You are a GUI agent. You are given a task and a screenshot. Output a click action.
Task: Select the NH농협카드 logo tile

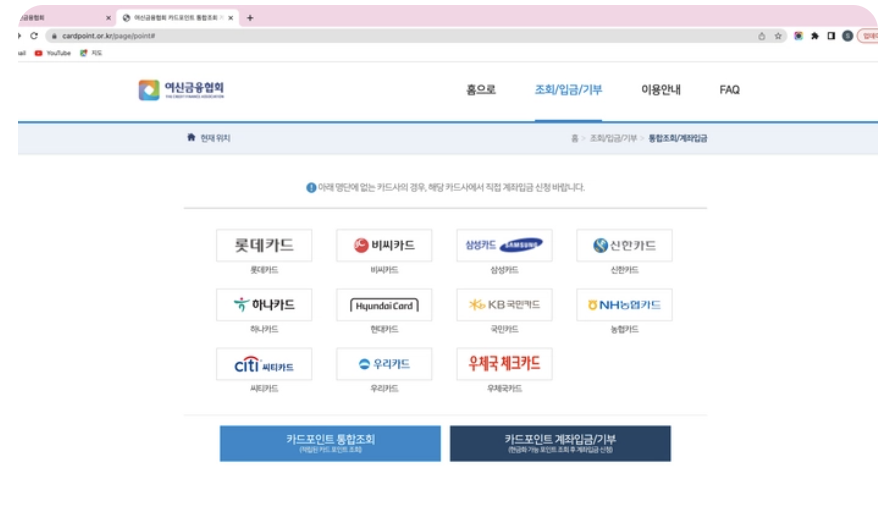(624, 304)
